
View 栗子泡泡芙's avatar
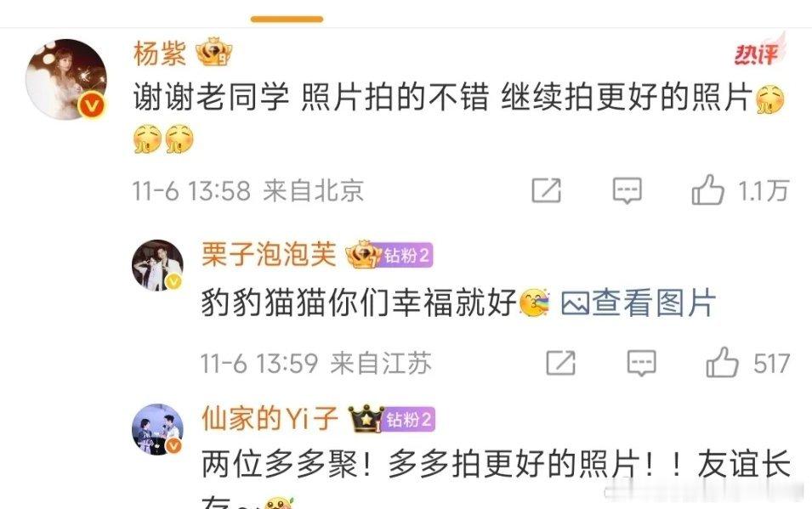[157, 264]
